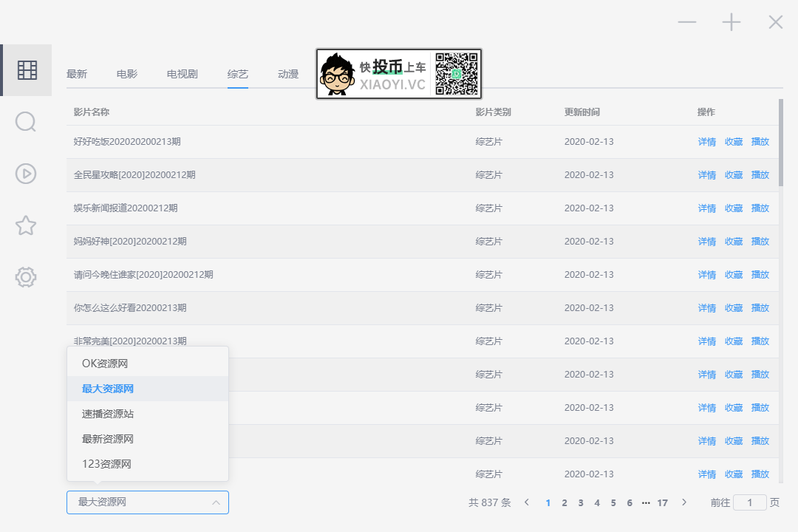Switch to the 电影 tab
Viewport: 798px width, 532px height.
coord(127,75)
